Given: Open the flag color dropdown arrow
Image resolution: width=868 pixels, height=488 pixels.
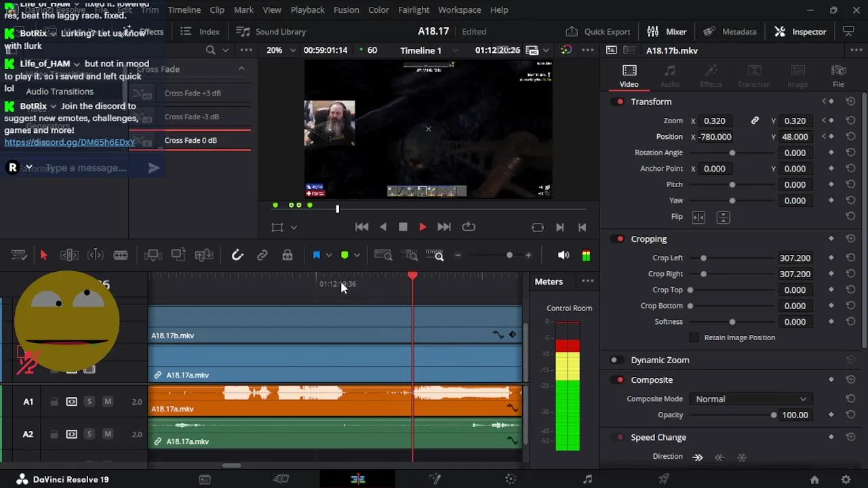Looking at the screenshot, I should [x=329, y=256].
